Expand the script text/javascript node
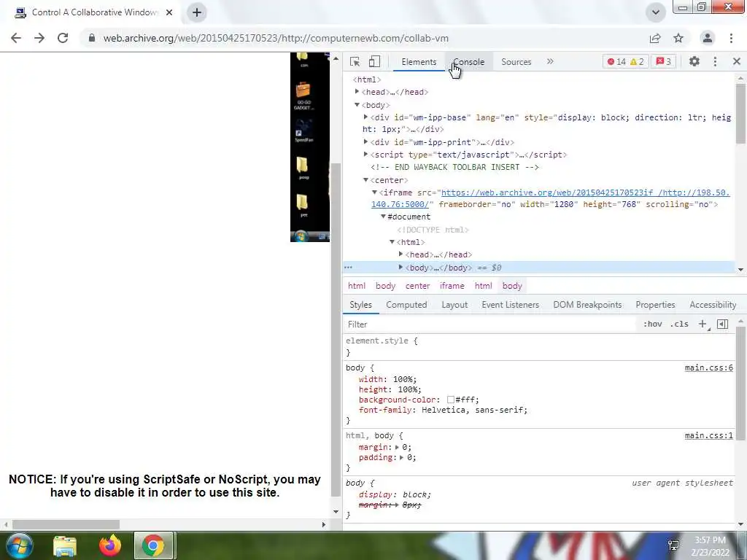This screenshot has width=747, height=560. [x=365, y=155]
